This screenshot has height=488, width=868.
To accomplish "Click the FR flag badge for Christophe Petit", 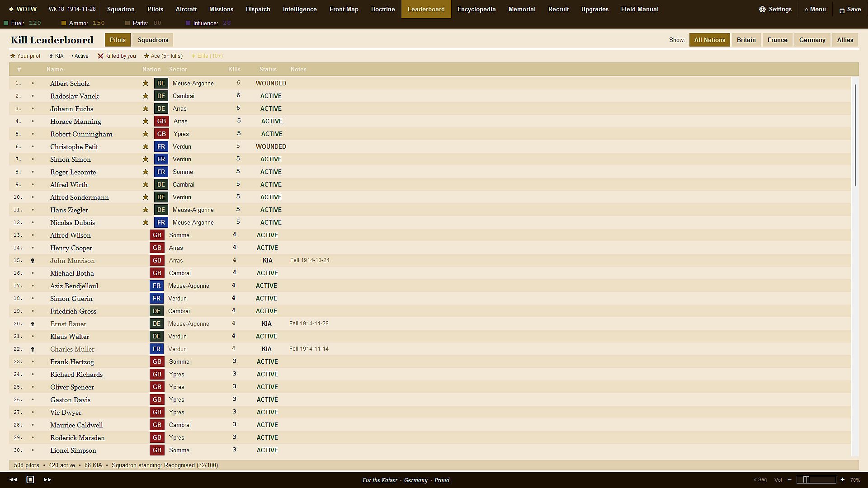I will click(x=161, y=146).
